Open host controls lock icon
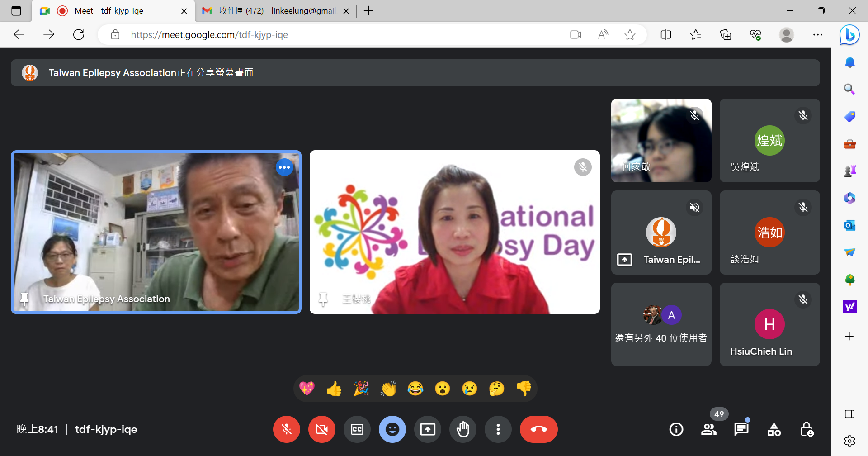Viewport: 868px width, 456px height. (x=807, y=429)
